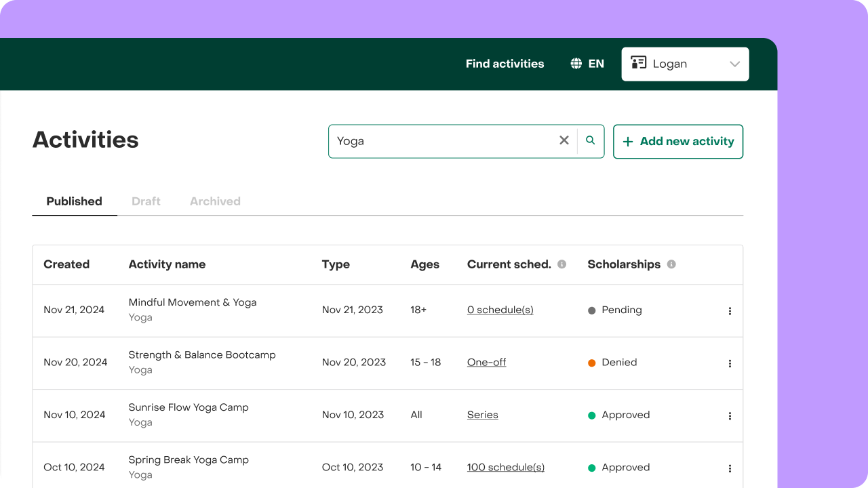
Task: Open the 100 schedule(s) link
Action: tap(506, 467)
